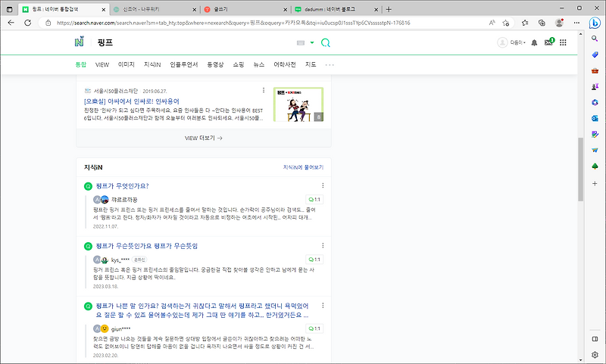Open options menu for 핑프가 무슨뜻인가요 question
The height and width of the screenshot is (364, 606).
point(323,245)
